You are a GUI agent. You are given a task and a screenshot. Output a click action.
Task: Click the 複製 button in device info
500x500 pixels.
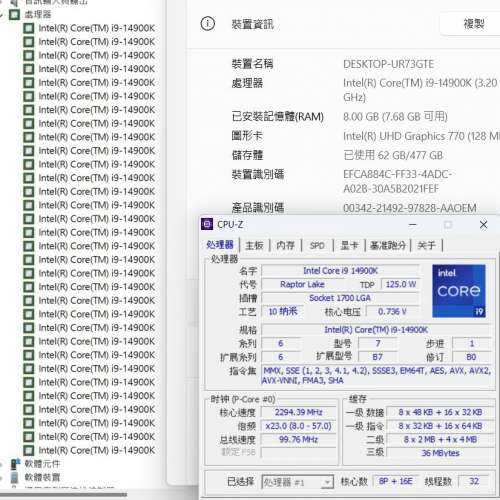pos(473,24)
